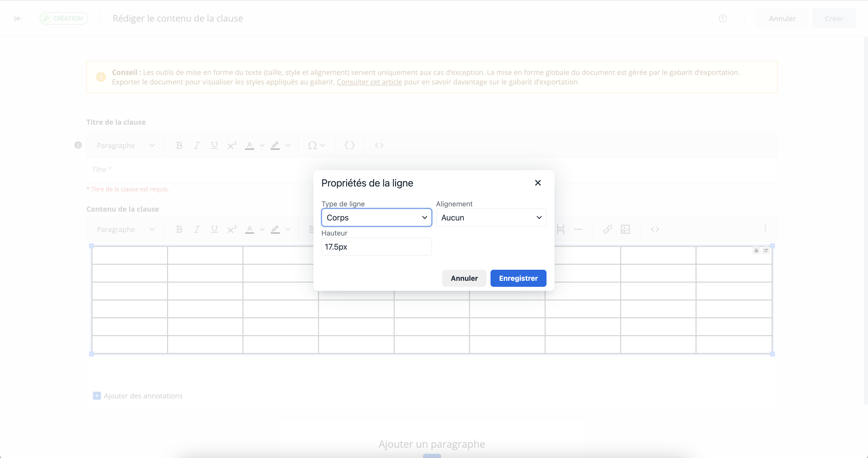Click the insert image icon

[x=625, y=229]
